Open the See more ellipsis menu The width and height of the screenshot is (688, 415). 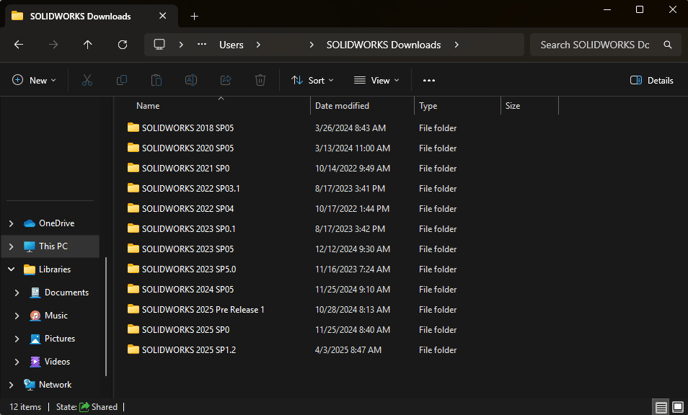click(x=429, y=81)
